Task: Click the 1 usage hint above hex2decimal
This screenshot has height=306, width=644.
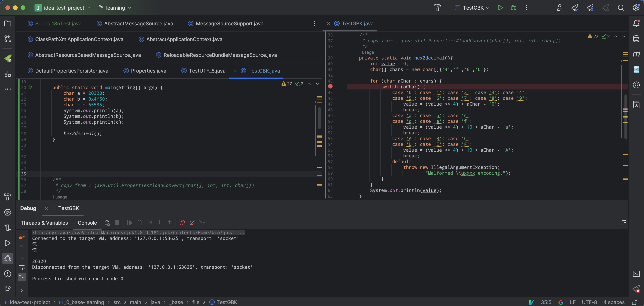Action: coord(366,52)
